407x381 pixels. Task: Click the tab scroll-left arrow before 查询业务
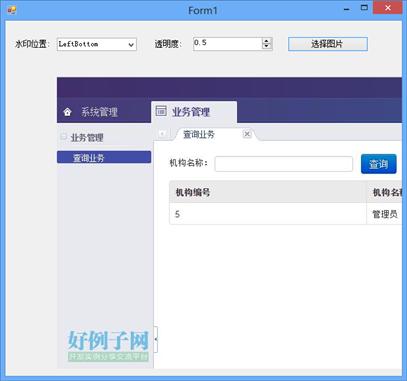[x=162, y=134]
